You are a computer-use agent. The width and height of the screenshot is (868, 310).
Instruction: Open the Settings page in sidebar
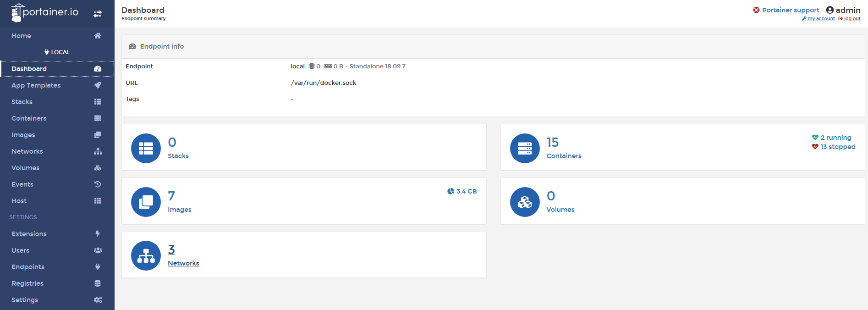[x=57, y=300]
